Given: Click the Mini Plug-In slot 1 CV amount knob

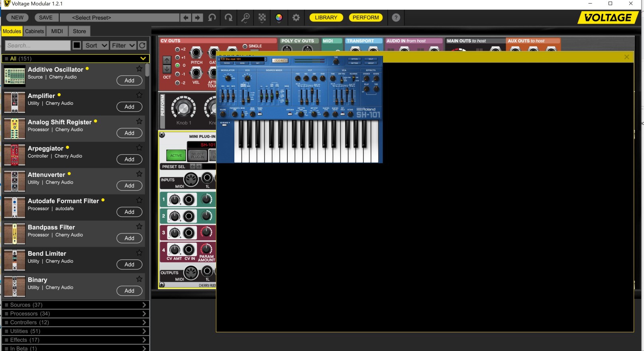Looking at the screenshot, I should tap(175, 199).
